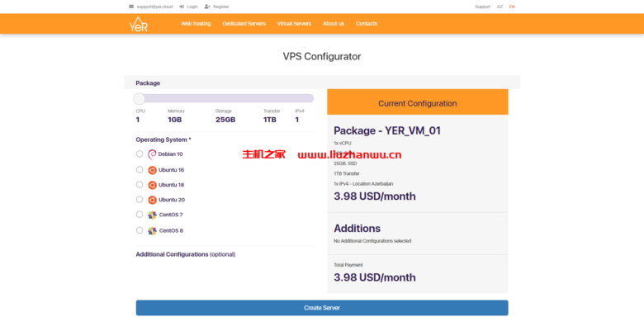Click the 1TB transfer value
Screen dimensions: 644x317
[270, 120]
